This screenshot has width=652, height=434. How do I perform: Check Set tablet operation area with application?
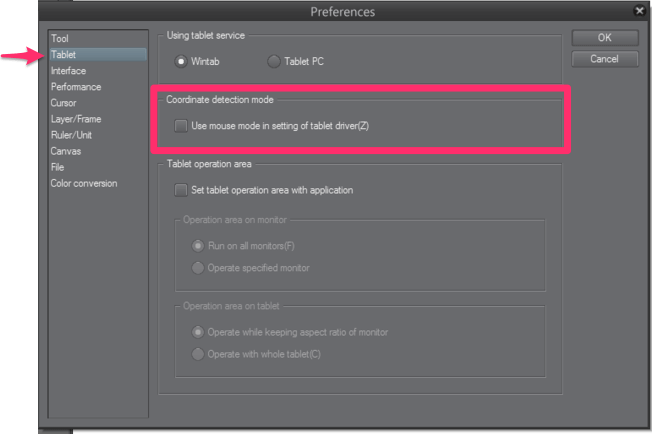point(181,190)
